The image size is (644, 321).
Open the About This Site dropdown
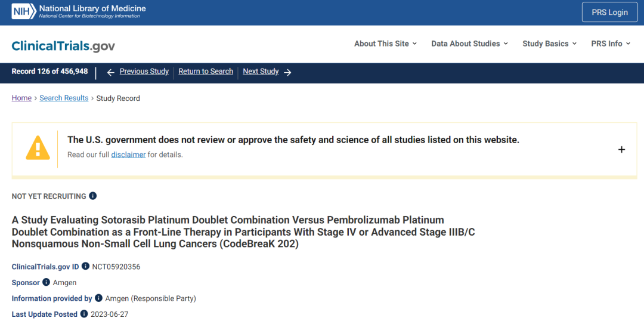(x=385, y=44)
